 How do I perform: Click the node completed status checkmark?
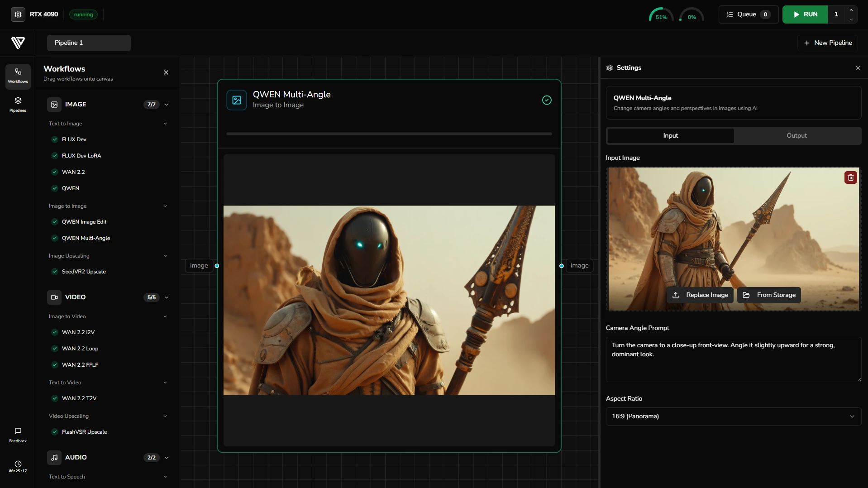tap(547, 100)
